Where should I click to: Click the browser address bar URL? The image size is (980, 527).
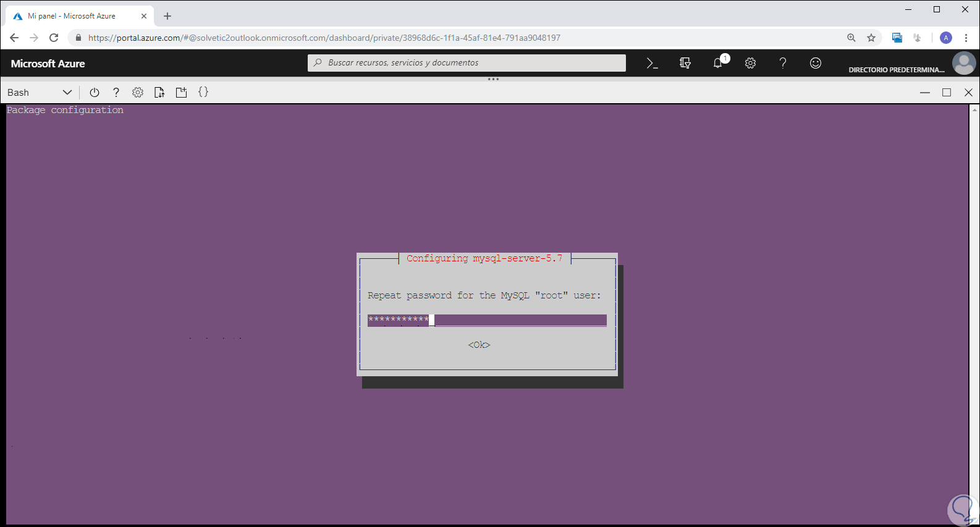[x=324, y=38]
